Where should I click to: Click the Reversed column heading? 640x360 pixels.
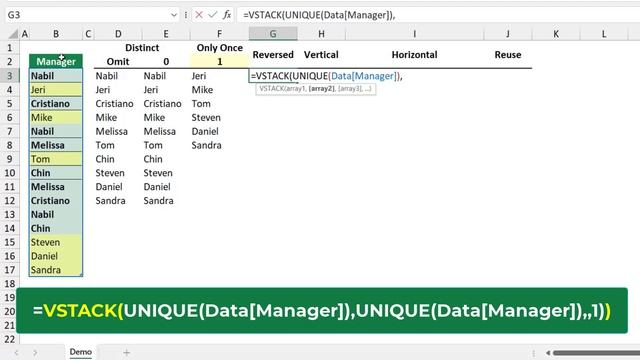coord(273,55)
